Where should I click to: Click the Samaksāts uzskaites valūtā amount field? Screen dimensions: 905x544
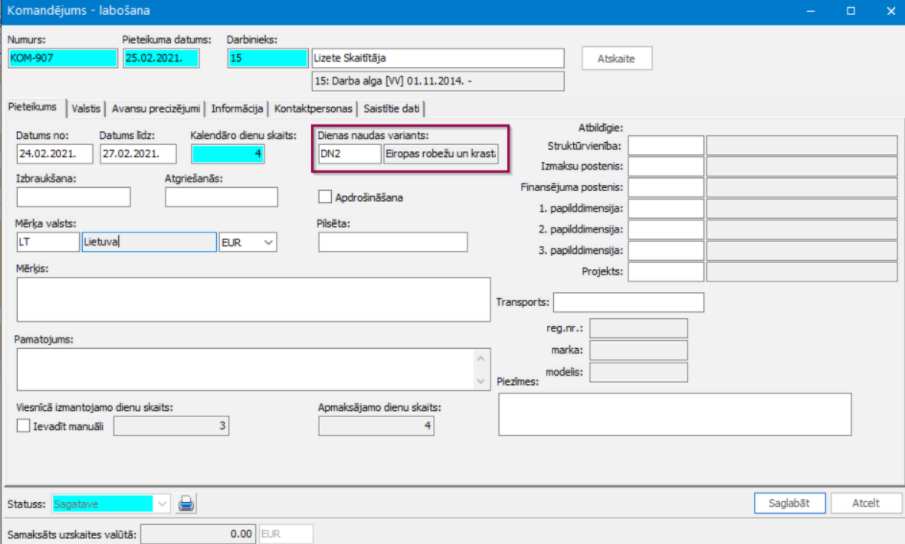pos(198,534)
